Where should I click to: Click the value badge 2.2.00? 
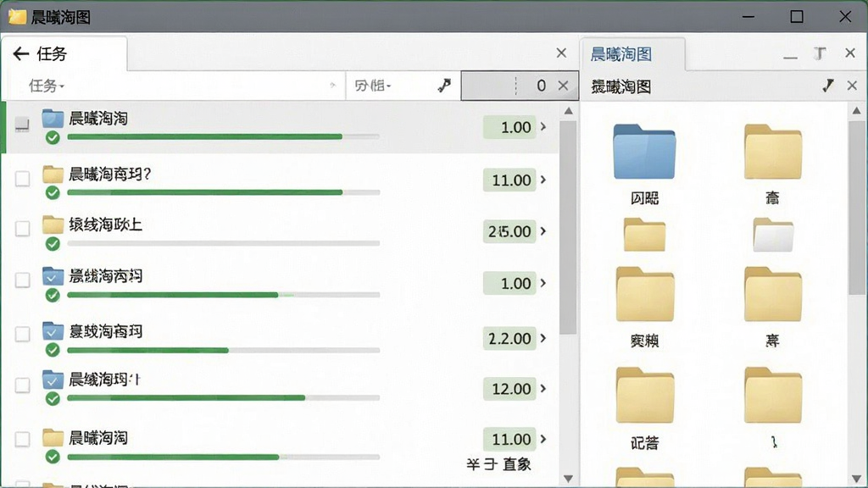[509, 338]
